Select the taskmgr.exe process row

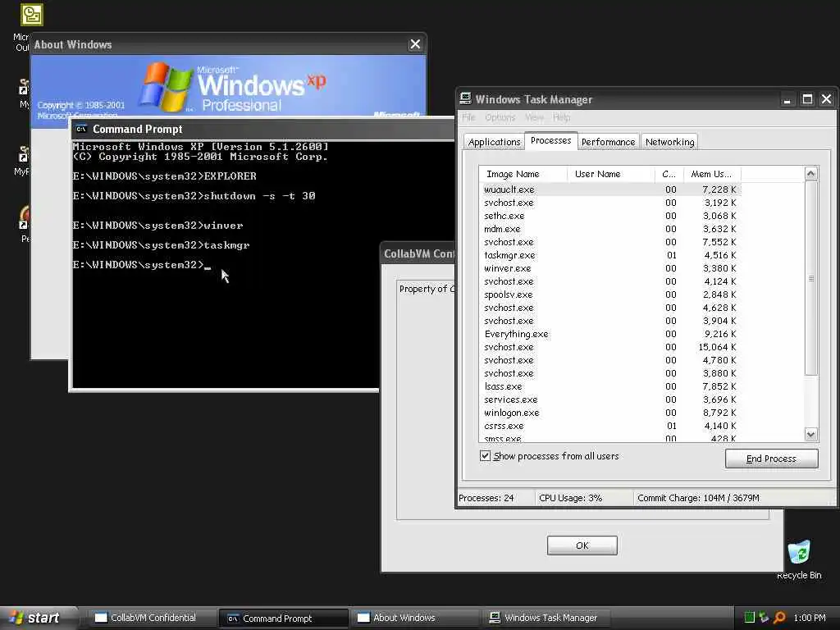coord(610,255)
